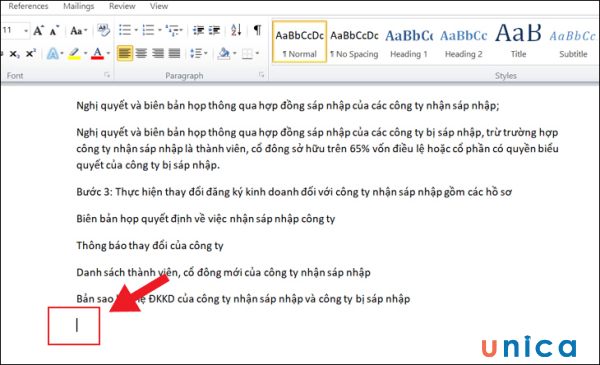The width and height of the screenshot is (600, 365).
Task: Apply superscript formatting
Action: pyautogui.click(x=31, y=53)
